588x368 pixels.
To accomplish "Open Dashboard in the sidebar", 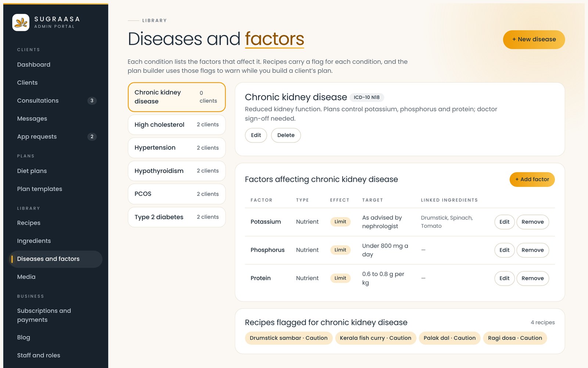I will point(55,64).
